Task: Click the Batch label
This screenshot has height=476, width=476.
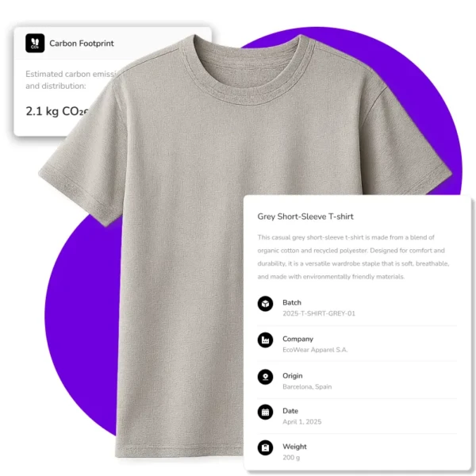Action: (292, 303)
